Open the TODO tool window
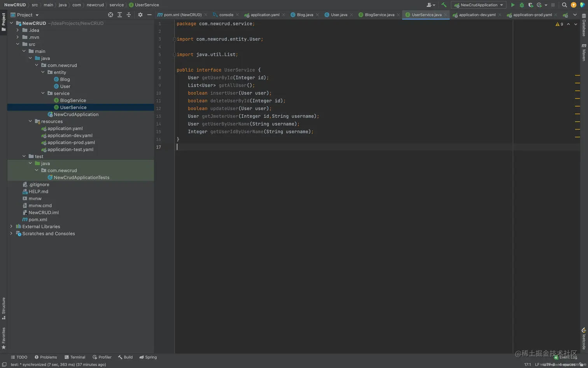588x368 pixels. pyautogui.click(x=19, y=357)
